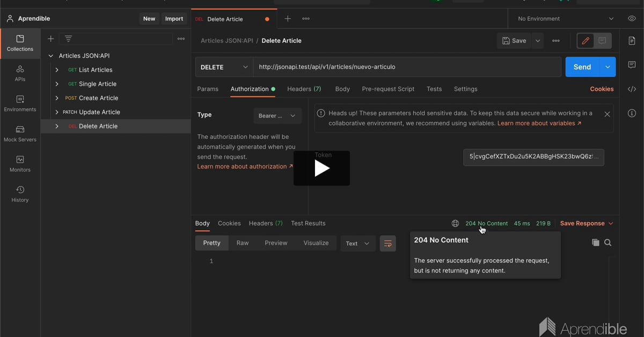The image size is (644, 337).
Task: Open a new request tab with plus icon
Action: pyautogui.click(x=288, y=19)
